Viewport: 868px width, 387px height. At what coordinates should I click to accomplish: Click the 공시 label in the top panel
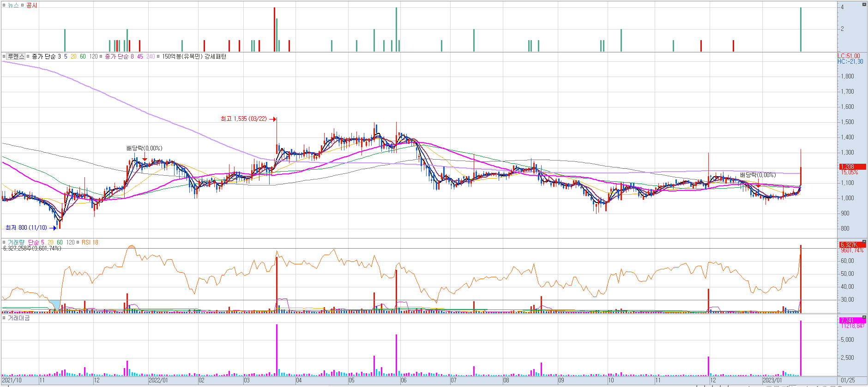point(32,5)
